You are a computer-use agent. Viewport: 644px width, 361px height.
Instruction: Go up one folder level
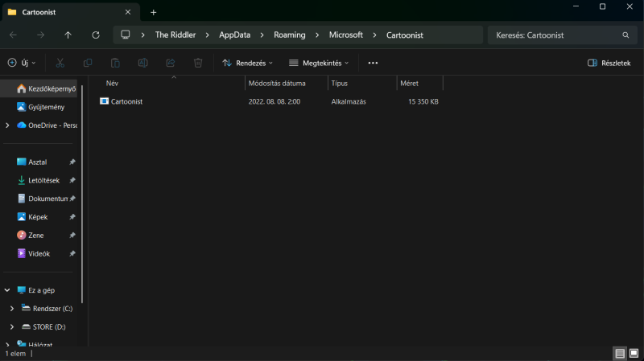68,35
